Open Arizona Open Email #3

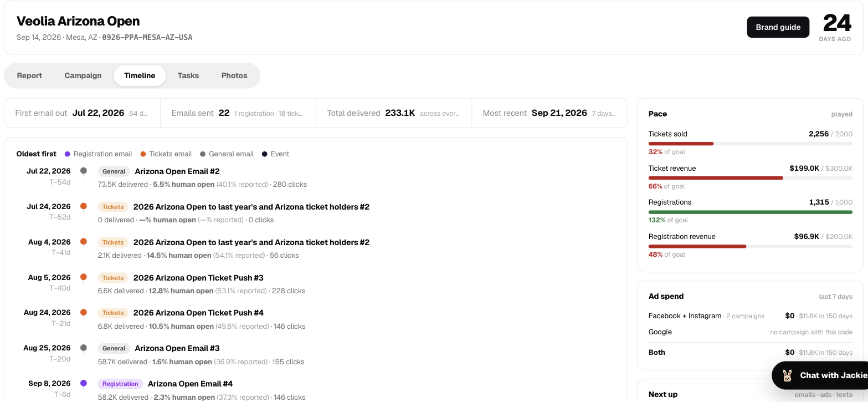(x=177, y=348)
